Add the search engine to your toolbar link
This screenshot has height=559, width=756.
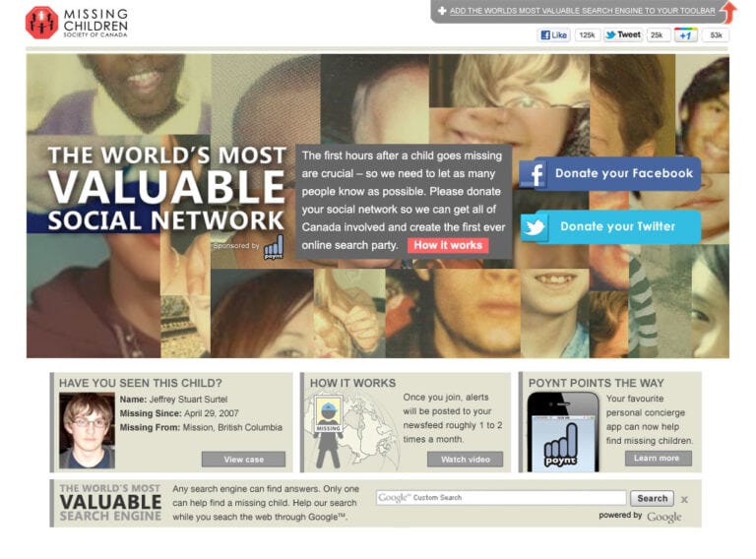pos(583,11)
